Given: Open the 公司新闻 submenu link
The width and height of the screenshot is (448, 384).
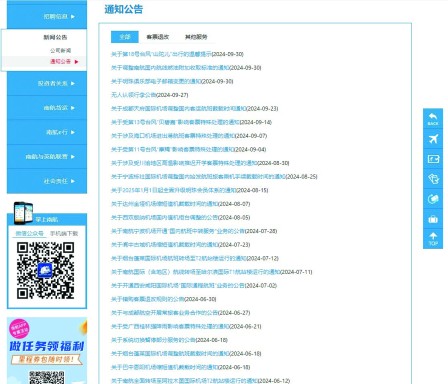Looking at the screenshot, I should (x=60, y=50).
